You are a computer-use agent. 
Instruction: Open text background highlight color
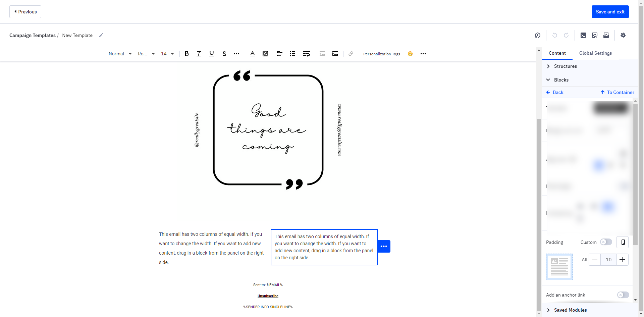pos(265,54)
